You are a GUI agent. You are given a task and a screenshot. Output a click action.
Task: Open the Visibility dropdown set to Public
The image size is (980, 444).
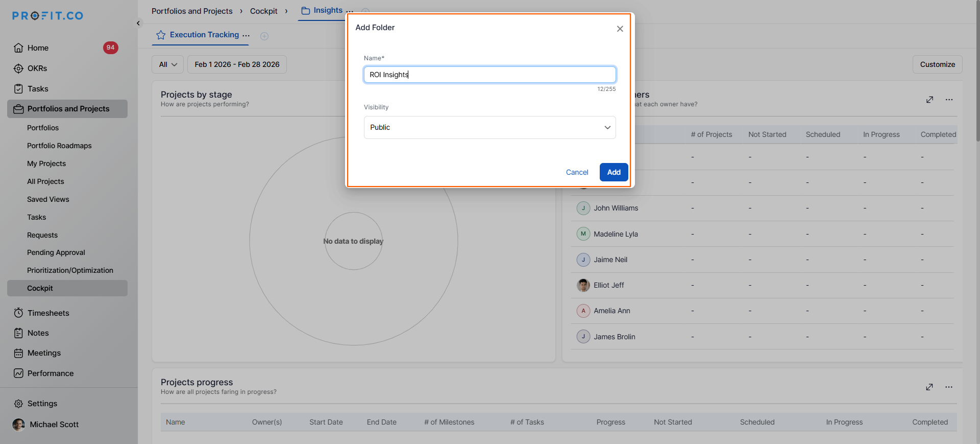coord(489,127)
